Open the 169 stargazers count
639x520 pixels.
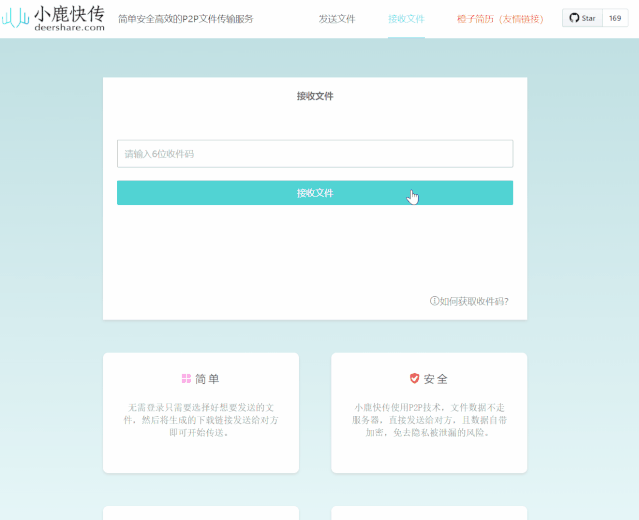[x=615, y=18]
